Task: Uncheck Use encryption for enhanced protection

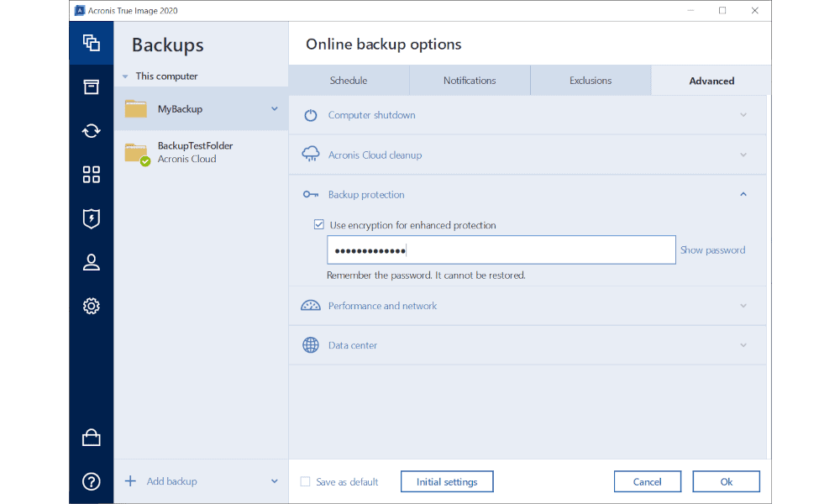Action: pos(318,224)
